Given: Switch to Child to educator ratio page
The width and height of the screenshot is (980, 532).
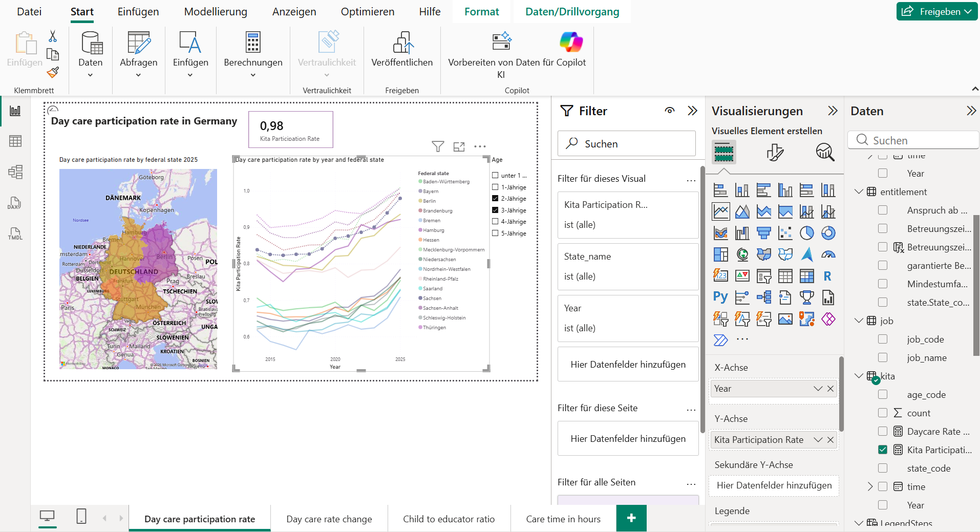Looking at the screenshot, I should point(449,519).
